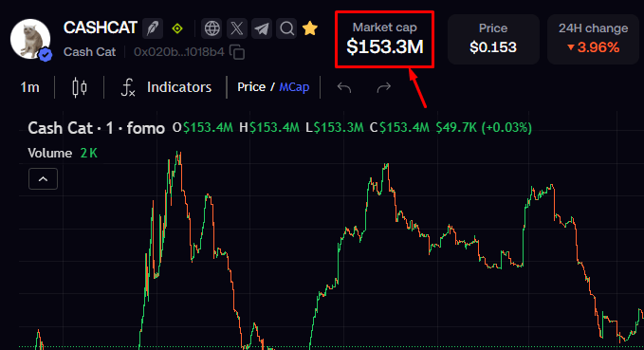The image size is (644, 350).
Task: Open the website globe icon
Action: tap(212, 28)
